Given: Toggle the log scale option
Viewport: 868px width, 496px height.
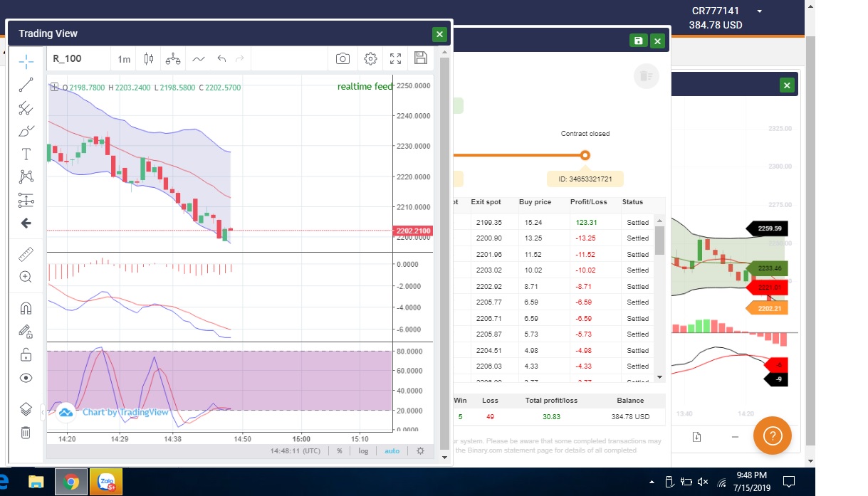Looking at the screenshot, I should click(x=363, y=450).
